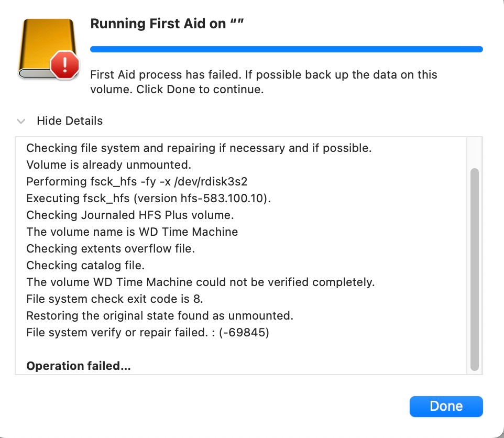Click the WD Time Machine volume name line

[132, 232]
